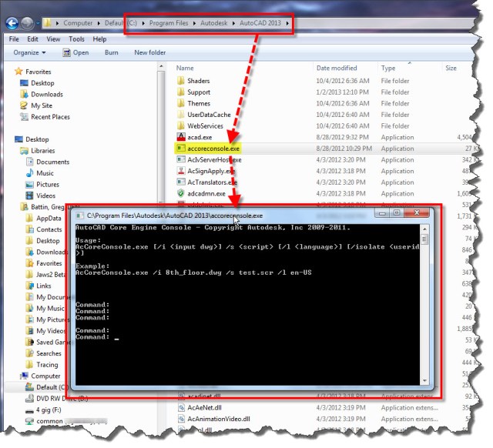Screen dimensions: 493x448
Task: Open the Tools menu
Action: (76, 38)
